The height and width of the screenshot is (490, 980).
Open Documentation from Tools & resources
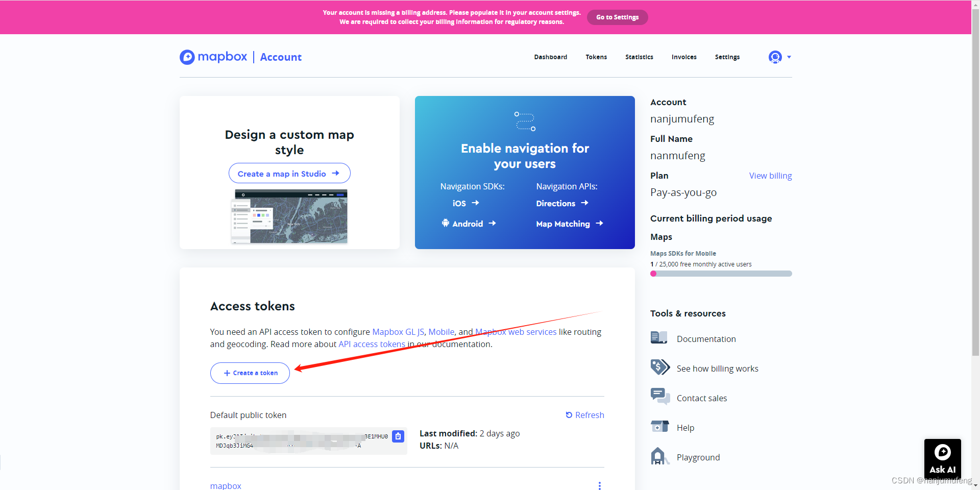tap(659, 337)
